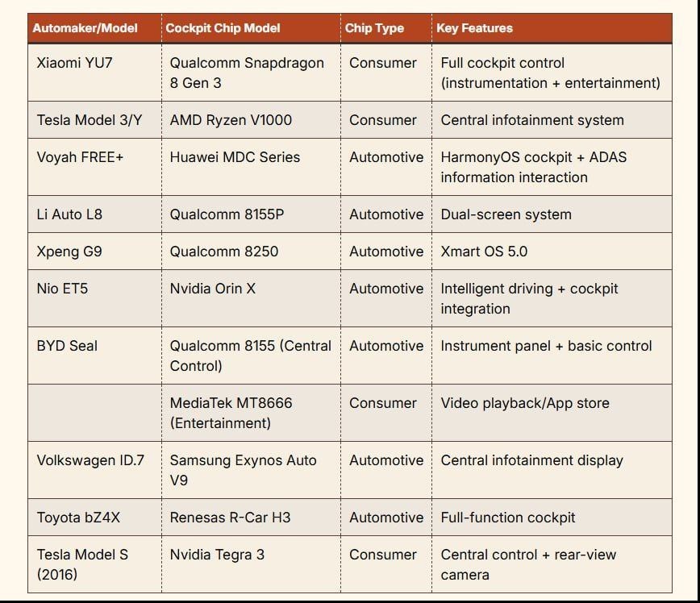Image resolution: width=700 pixels, height=603 pixels.
Task: Click the Nvidia Orin X cell
Action: (x=251, y=298)
